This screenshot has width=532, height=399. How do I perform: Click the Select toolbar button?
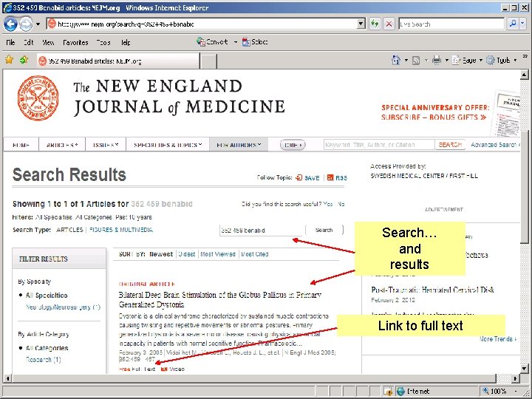(255, 41)
